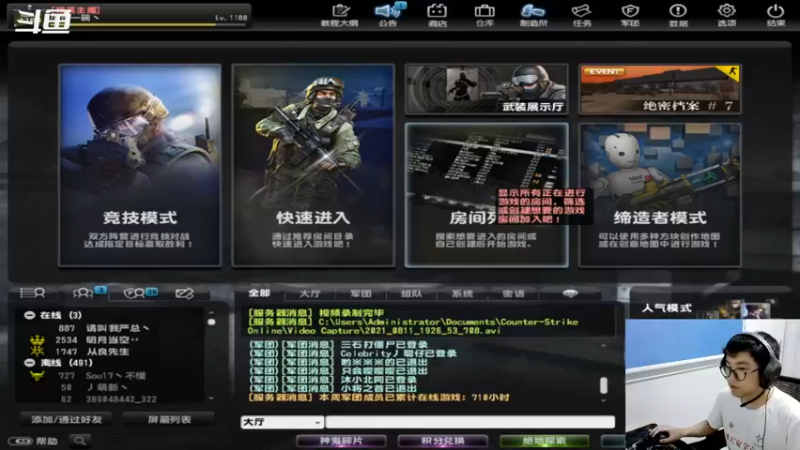This screenshot has height=450, width=800.
Task: Select the 系统 chat tab
Action: tap(462, 293)
